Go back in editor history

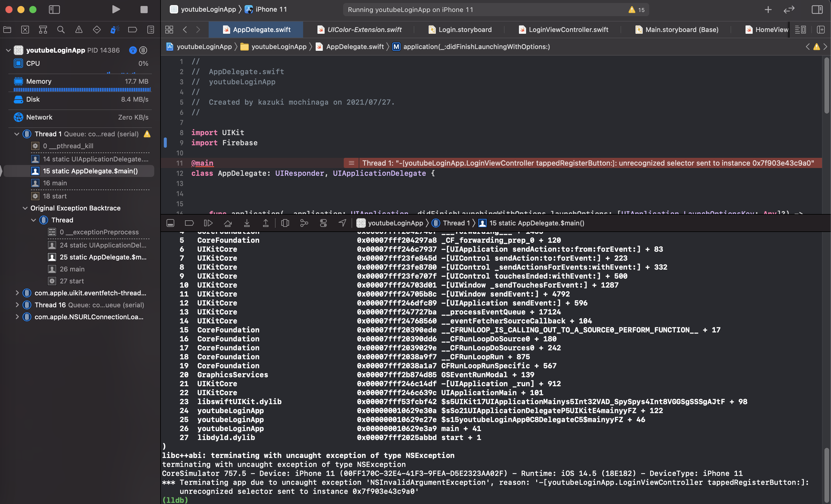coord(185,30)
